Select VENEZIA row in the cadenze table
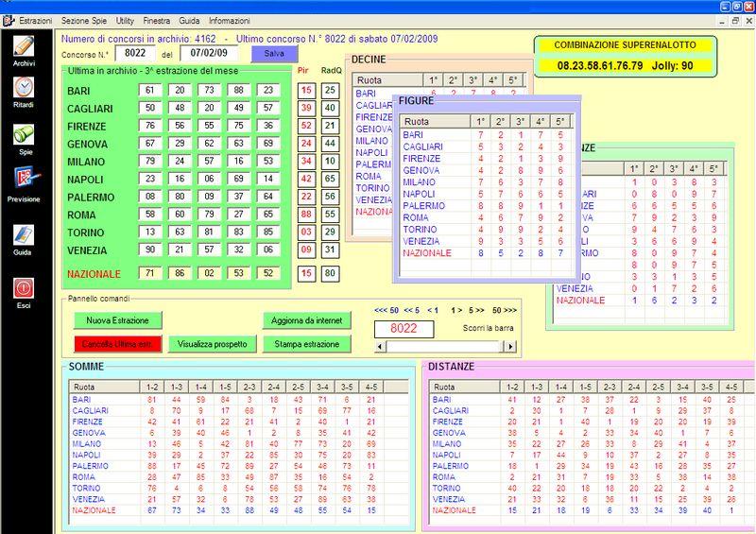 [x=641, y=288]
